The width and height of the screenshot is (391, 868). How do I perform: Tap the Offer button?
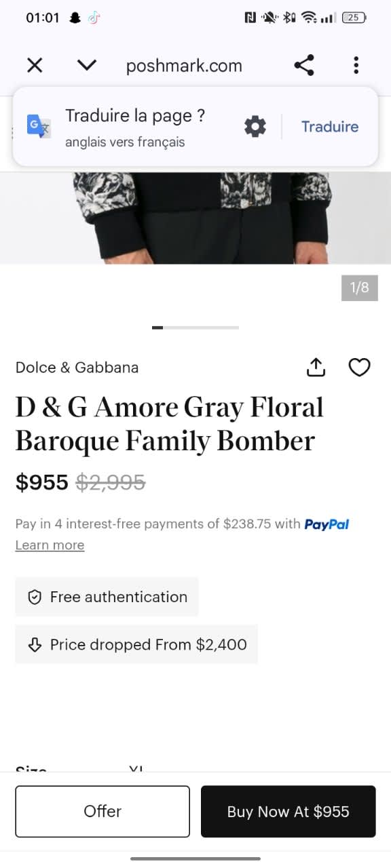(103, 812)
